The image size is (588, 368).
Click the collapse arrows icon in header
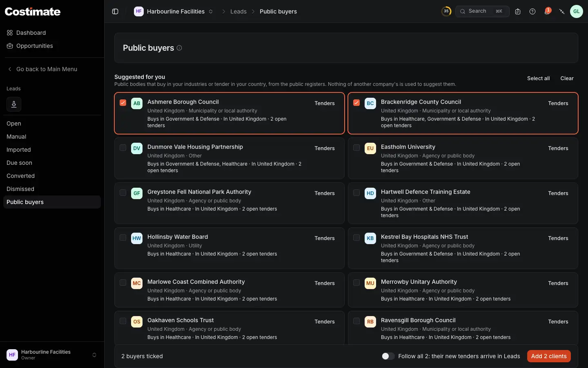point(562,11)
